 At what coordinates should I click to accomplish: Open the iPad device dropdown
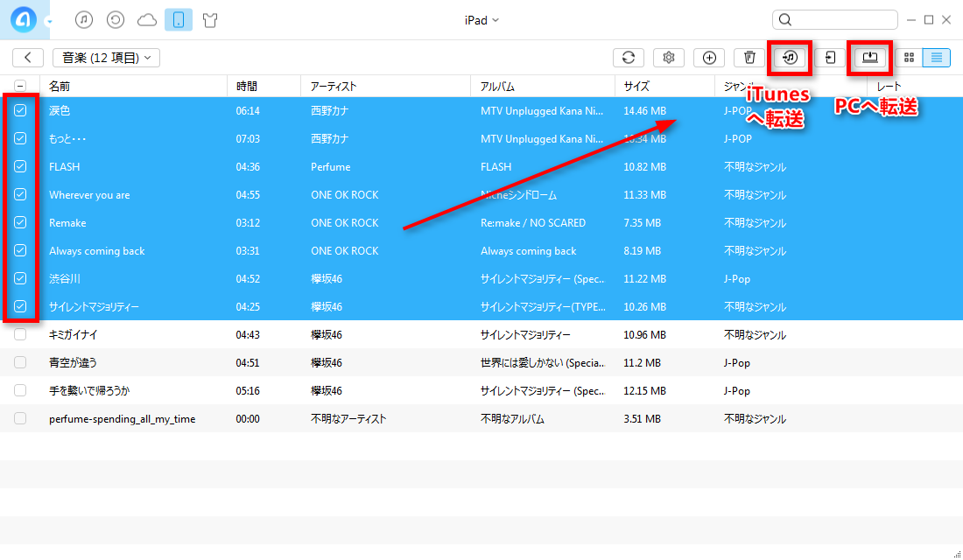point(481,20)
